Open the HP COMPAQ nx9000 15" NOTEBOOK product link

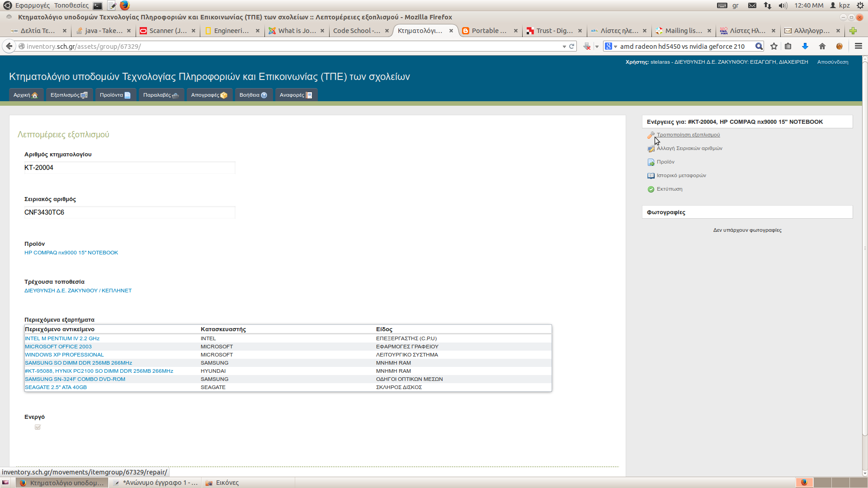click(x=71, y=253)
